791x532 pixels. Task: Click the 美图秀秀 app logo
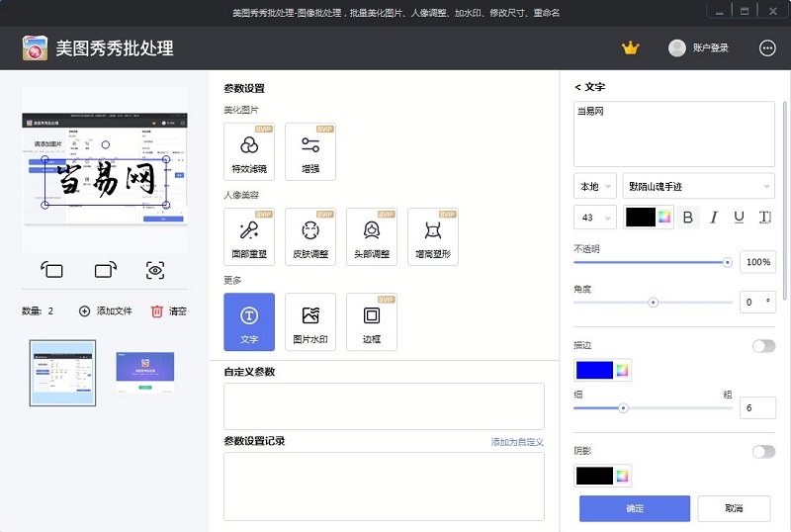35,47
